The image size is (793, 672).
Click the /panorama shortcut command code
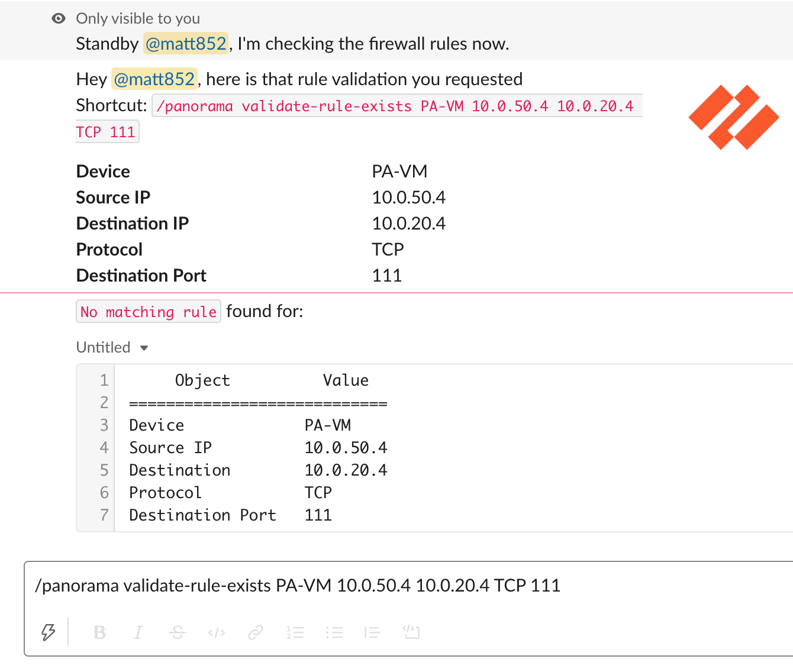pyautogui.click(x=397, y=106)
